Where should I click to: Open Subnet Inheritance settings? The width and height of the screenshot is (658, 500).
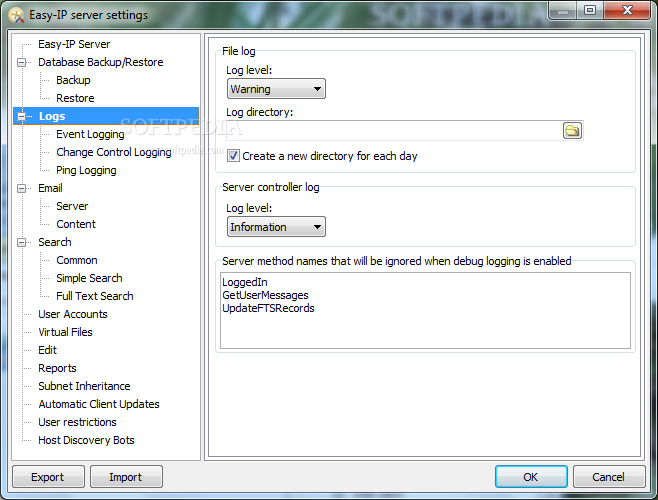click(x=84, y=386)
